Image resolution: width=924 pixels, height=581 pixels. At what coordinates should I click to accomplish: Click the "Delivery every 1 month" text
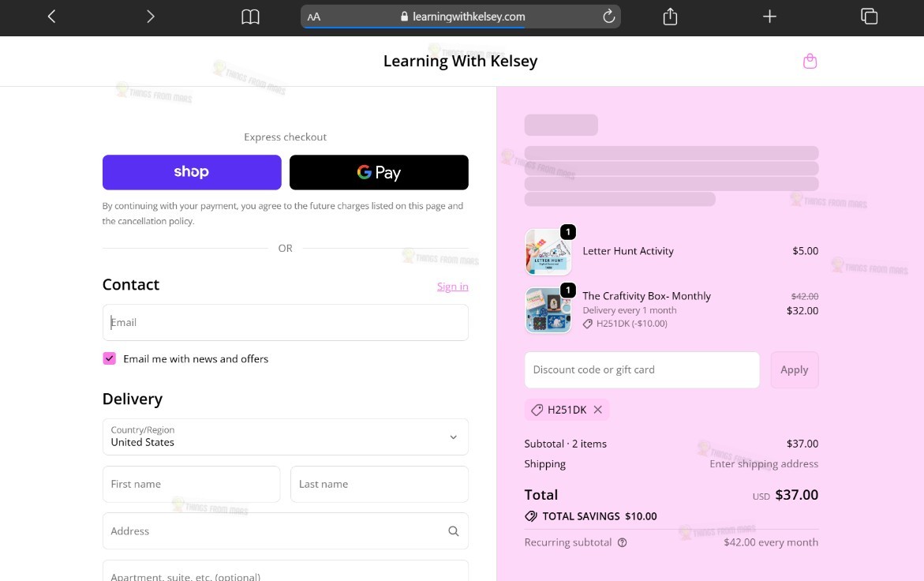click(x=630, y=310)
